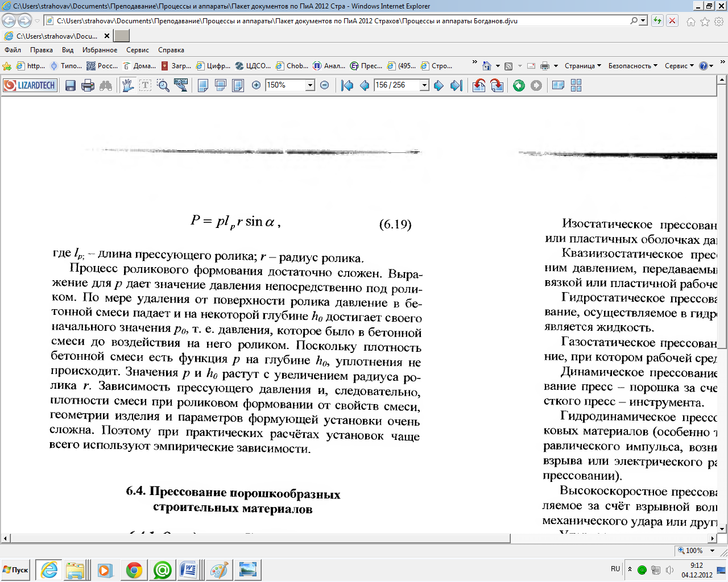The height and width of the screenshot is (582, 728).
Task: Click the RU language indicator in tray
Action: (x=615, y=568)
